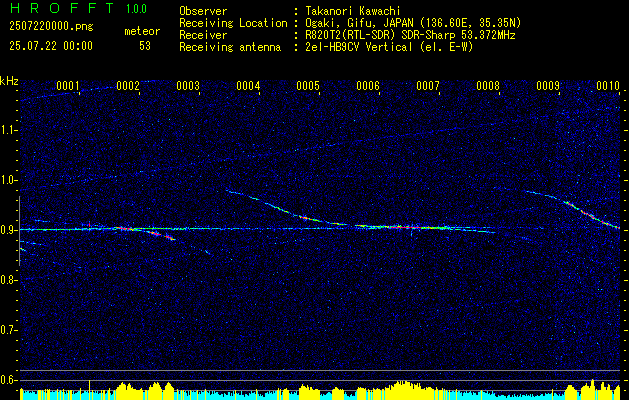
Task: Click the R820T2(RTL-SDR) SDR-Sharp 53.372MHz text
Action: (x=410, y=35)
